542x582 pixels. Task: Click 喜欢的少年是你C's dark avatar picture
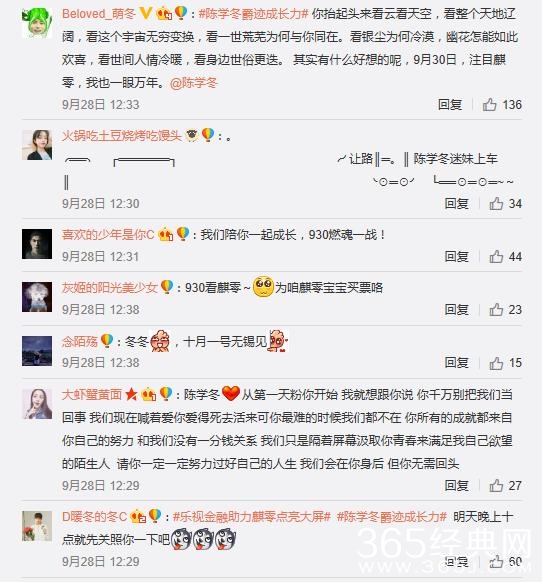(x=37, y=244)
